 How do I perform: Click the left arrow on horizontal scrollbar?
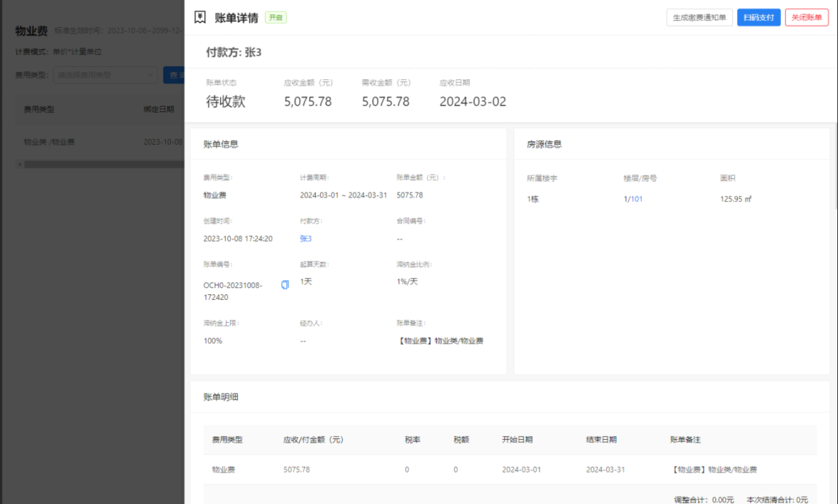19,164
